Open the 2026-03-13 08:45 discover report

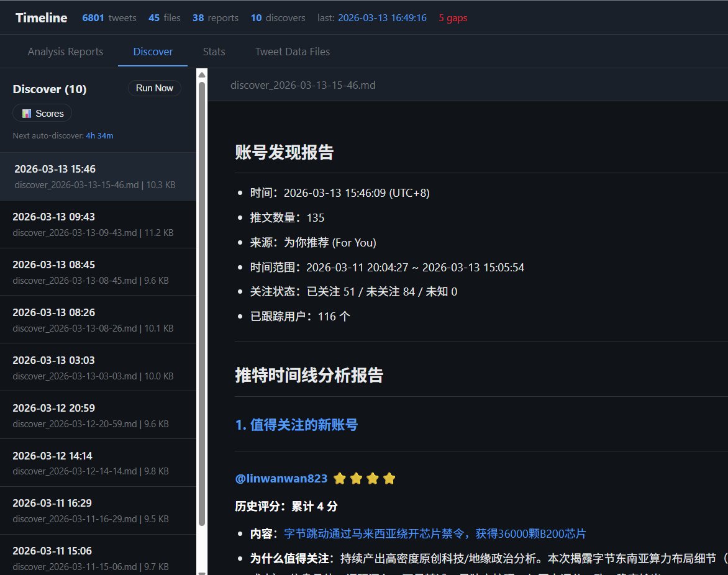click(x=98, y=272)
